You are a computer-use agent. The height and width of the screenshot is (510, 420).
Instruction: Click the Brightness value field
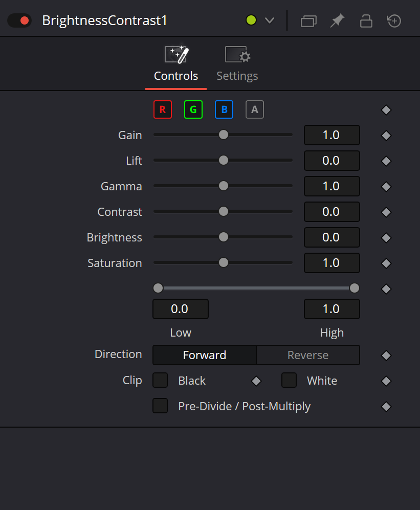332,237
